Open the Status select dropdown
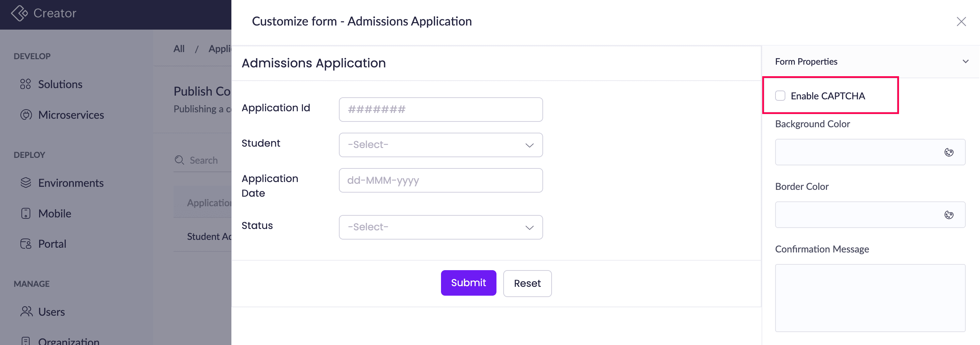980x345 pixels. 441,228
